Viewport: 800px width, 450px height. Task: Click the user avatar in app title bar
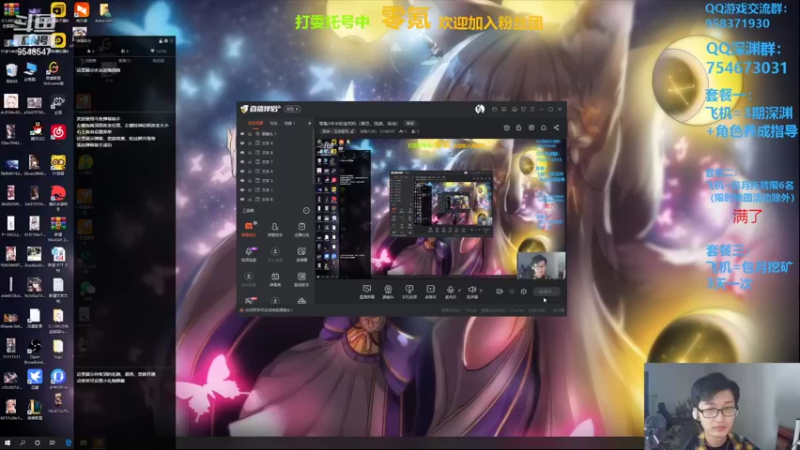[x=480, y=109]
